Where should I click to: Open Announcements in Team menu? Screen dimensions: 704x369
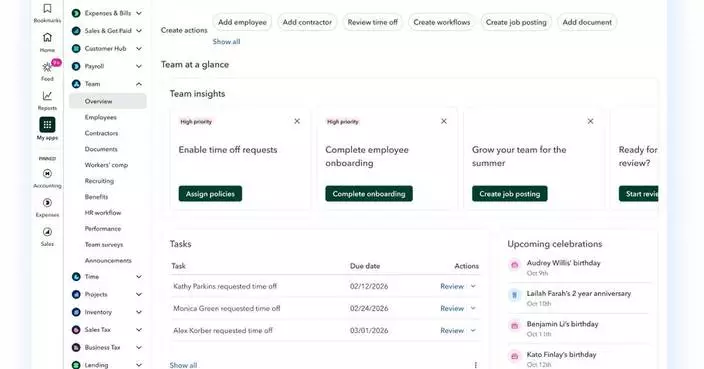[108, 261]
